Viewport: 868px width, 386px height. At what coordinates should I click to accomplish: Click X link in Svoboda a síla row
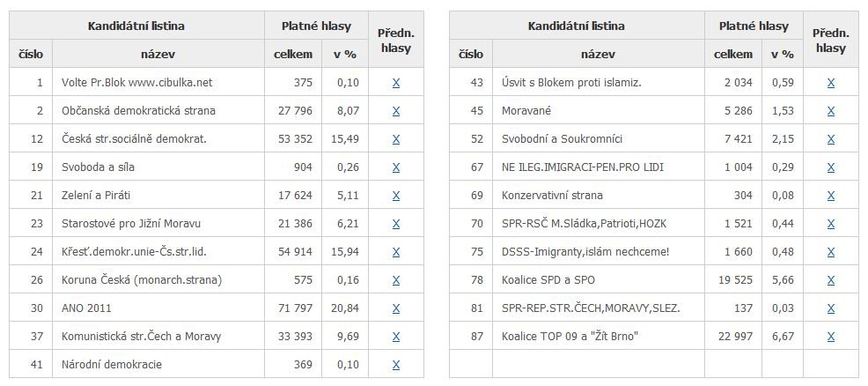point(396,167)
